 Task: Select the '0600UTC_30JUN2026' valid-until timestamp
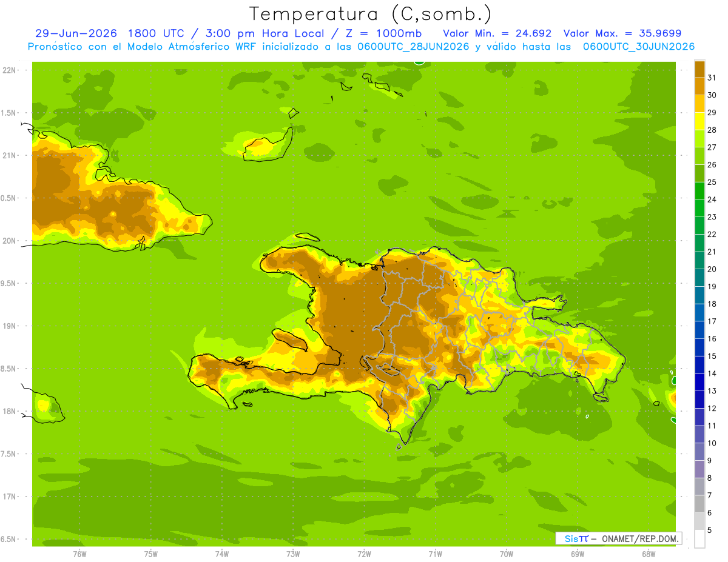click(639, 47)
